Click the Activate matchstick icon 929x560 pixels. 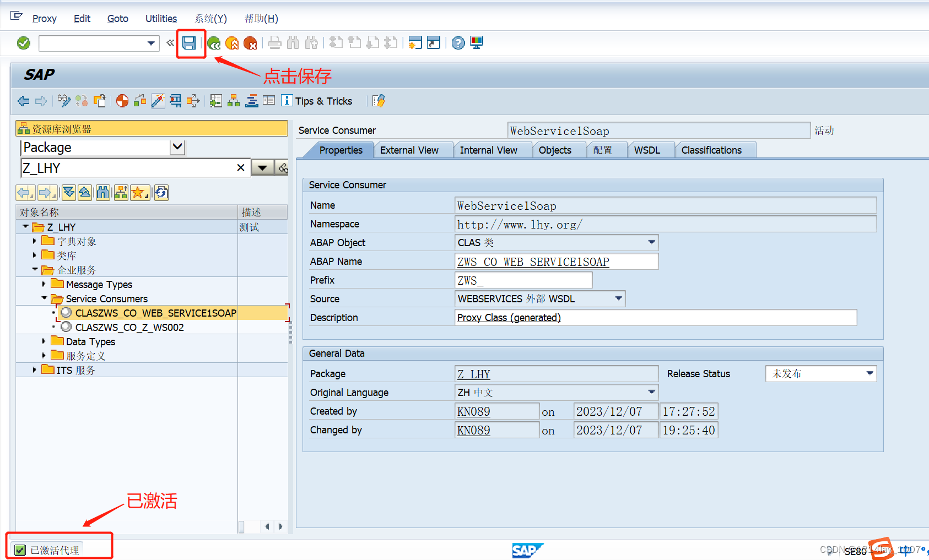point(158,101)
